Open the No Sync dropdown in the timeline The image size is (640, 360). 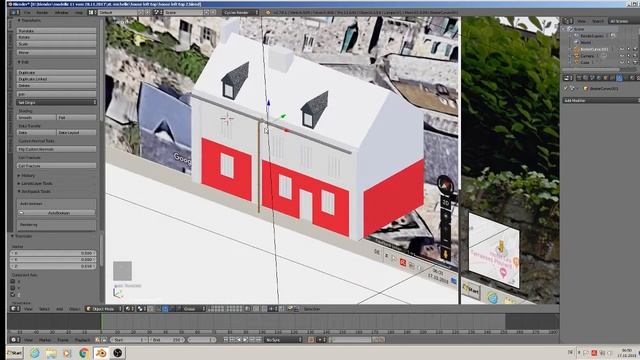click(284, 340)
